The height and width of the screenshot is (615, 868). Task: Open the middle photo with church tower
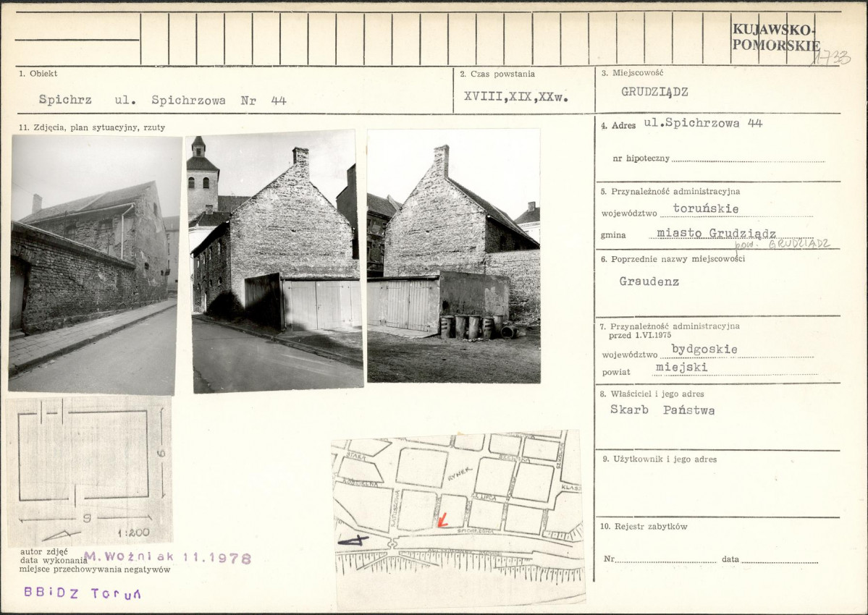pyautogui.click(x=275, y=260)
